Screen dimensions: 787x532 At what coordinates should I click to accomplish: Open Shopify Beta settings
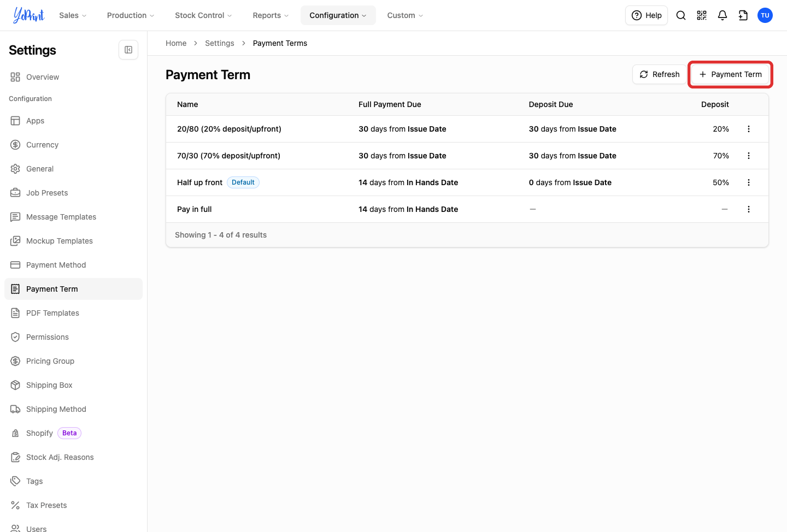[73, 433]
